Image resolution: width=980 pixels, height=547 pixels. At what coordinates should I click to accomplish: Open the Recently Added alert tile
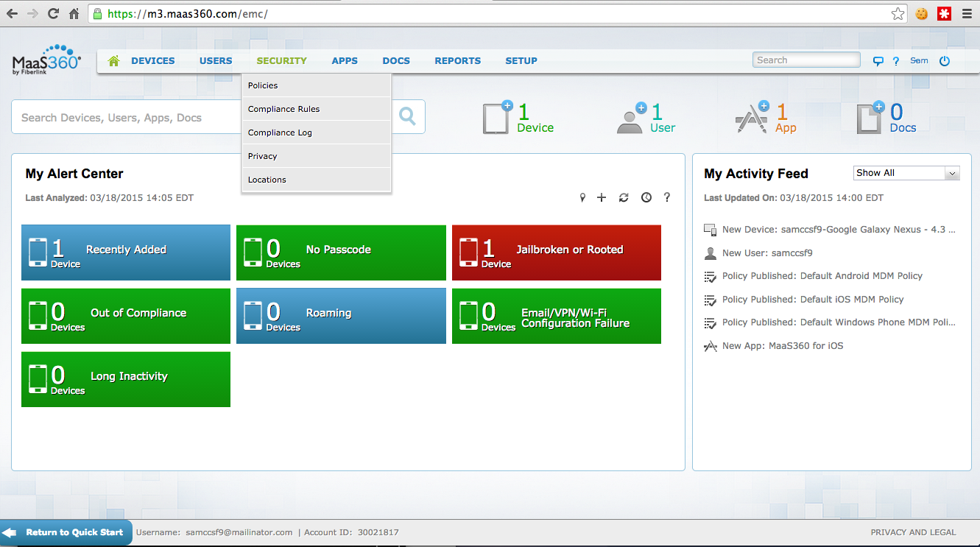pos(126,253)
